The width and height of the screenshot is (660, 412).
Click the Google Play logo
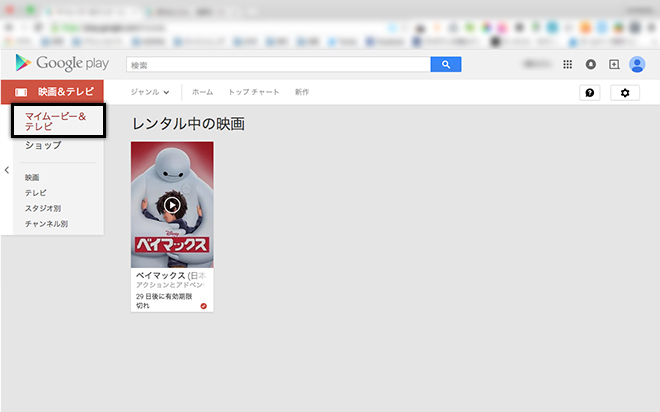tap(62, 63)
